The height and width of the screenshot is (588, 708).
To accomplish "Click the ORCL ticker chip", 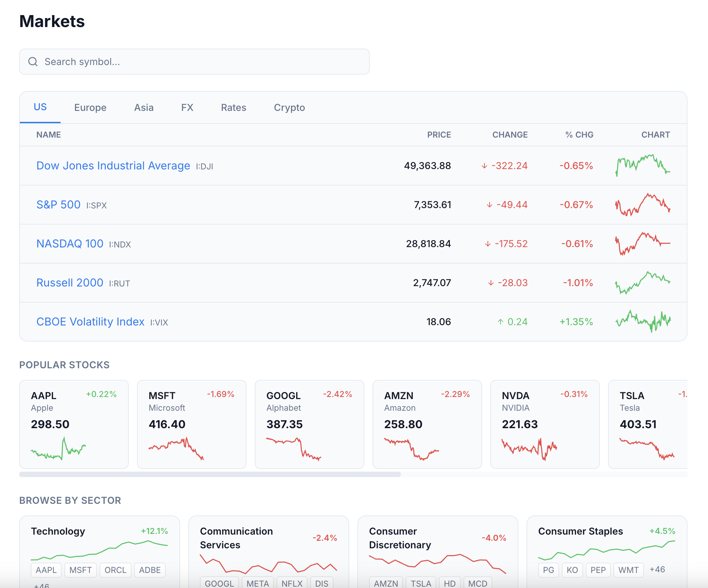I will [115, 570].
